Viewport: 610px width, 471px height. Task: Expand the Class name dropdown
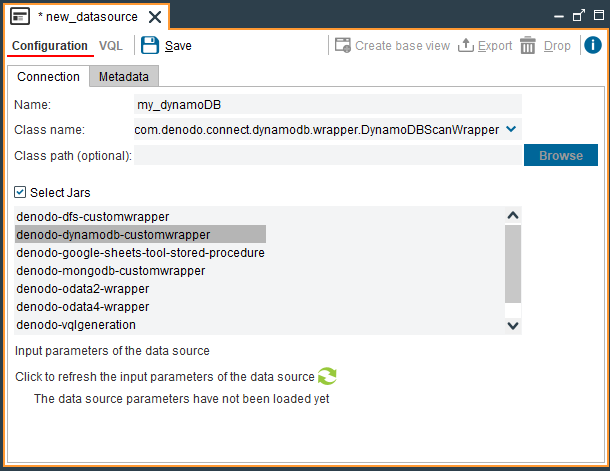click(x=511, y=129)
